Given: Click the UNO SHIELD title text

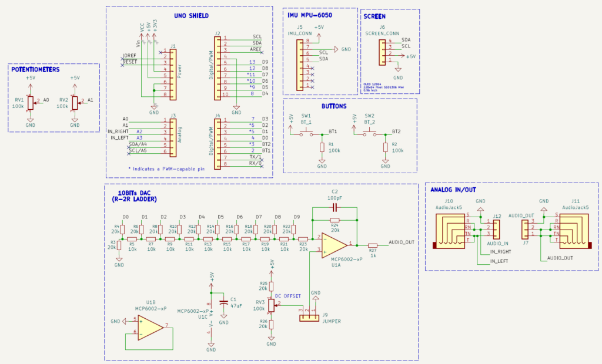Looking at the screenshot, I should pyautogui.click(x=191, y=15).
